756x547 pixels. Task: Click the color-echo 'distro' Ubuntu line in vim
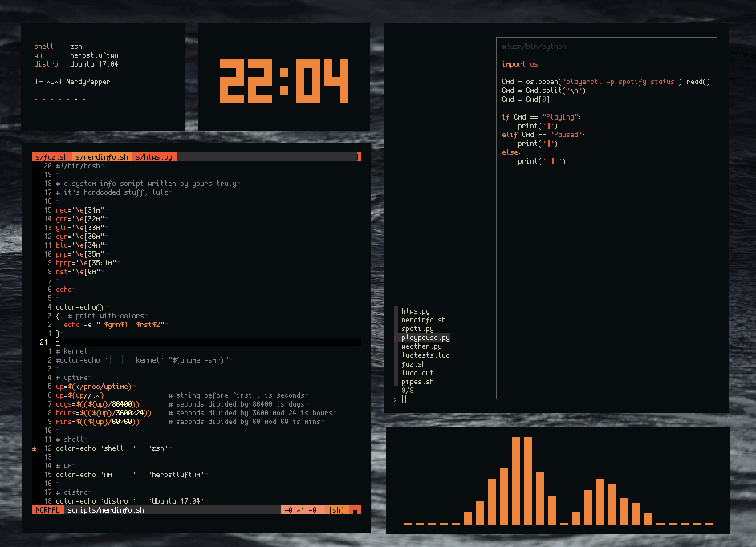point(130,501)
